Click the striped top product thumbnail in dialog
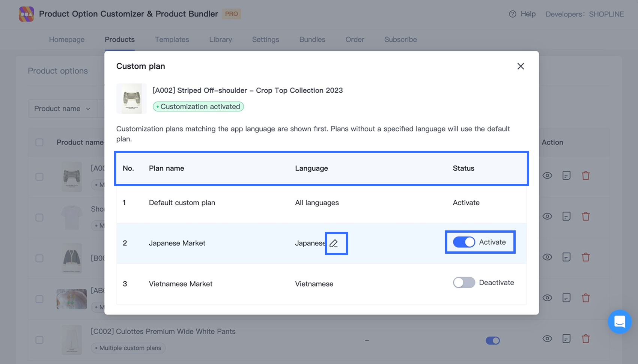The image size is (638, 364). click(131, 99)
